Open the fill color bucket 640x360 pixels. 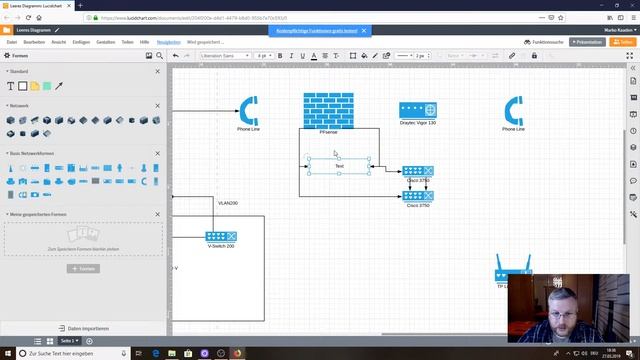[364, 56]
